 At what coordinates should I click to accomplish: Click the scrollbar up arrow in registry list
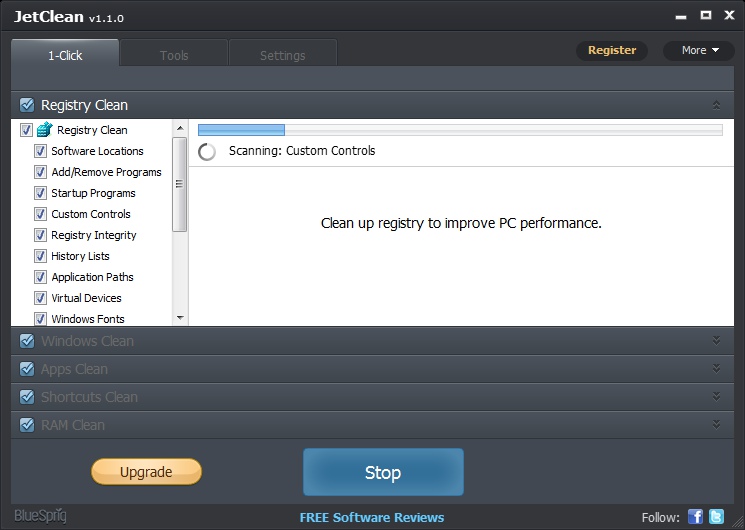tap(180, 128)
